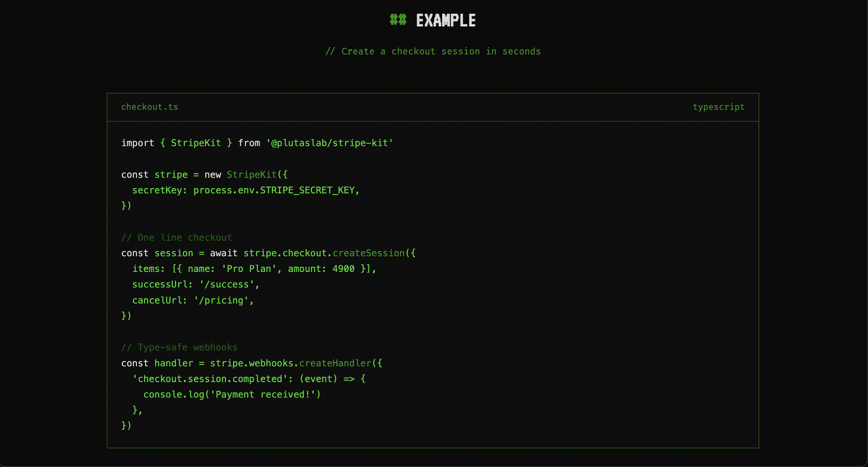Screen dimensions: 868x467
Task: Click the const stripe declaration line
Action: pos(204,174)
